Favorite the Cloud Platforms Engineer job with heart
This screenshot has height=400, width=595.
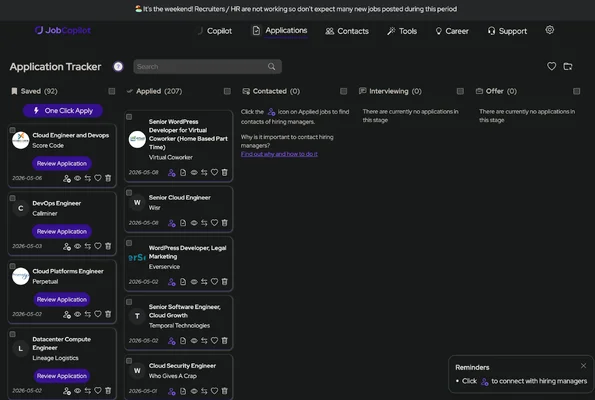[x=98, y=314]
